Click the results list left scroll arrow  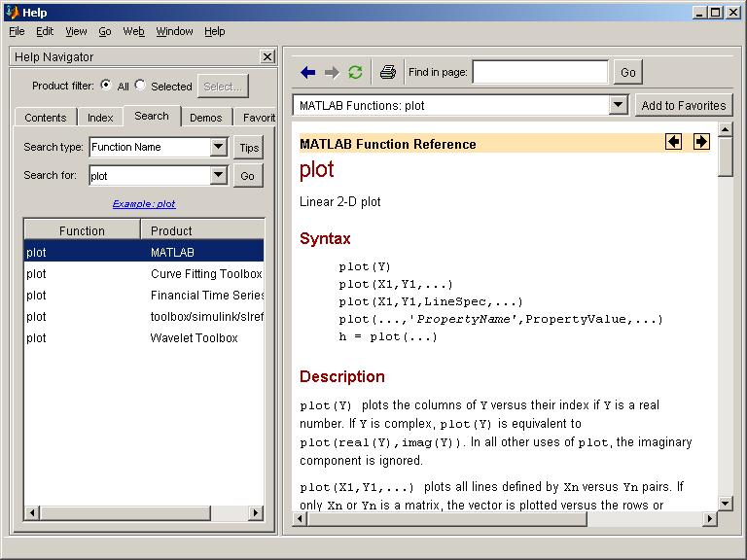32,513
